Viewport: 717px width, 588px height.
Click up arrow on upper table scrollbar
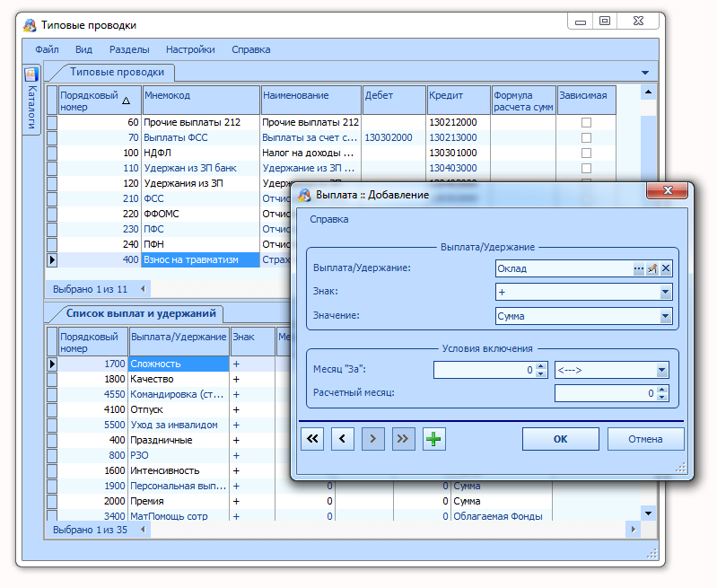(x=649, y=92)
